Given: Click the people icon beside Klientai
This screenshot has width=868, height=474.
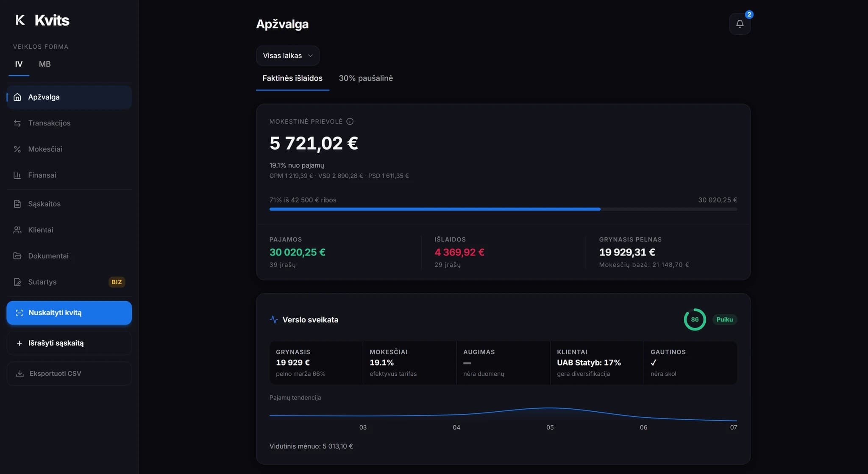Looking at the screenshot, I should [x=17, y=230].
